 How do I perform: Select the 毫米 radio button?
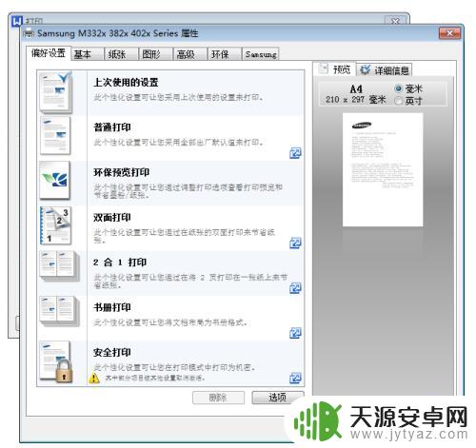click(x=398, y=88)
